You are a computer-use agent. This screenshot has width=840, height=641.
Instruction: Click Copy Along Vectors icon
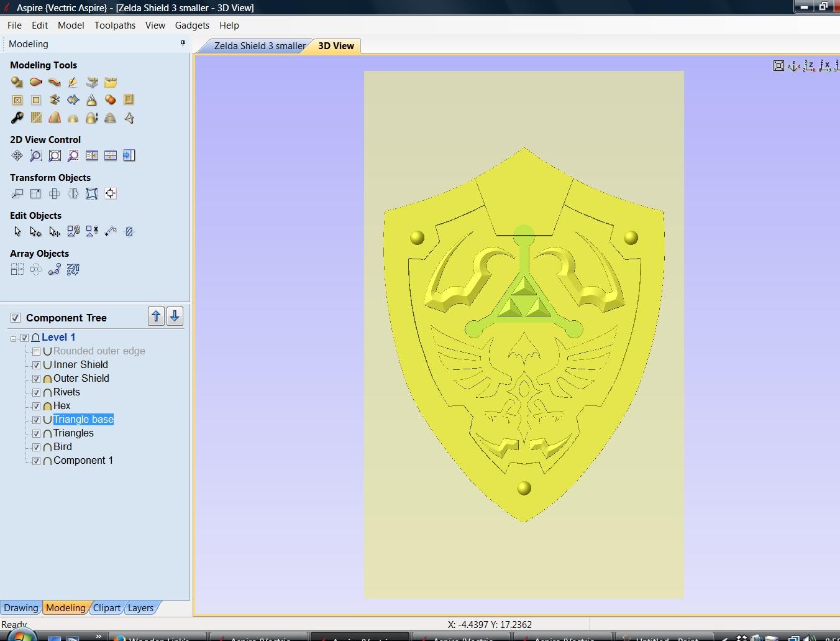54,269
